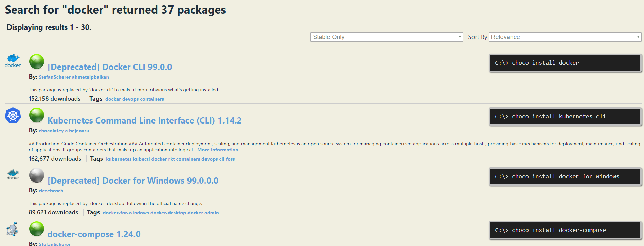Click 'kubectl' tag
This screenshot has width=644, height=246.
[x=141, y=159]
